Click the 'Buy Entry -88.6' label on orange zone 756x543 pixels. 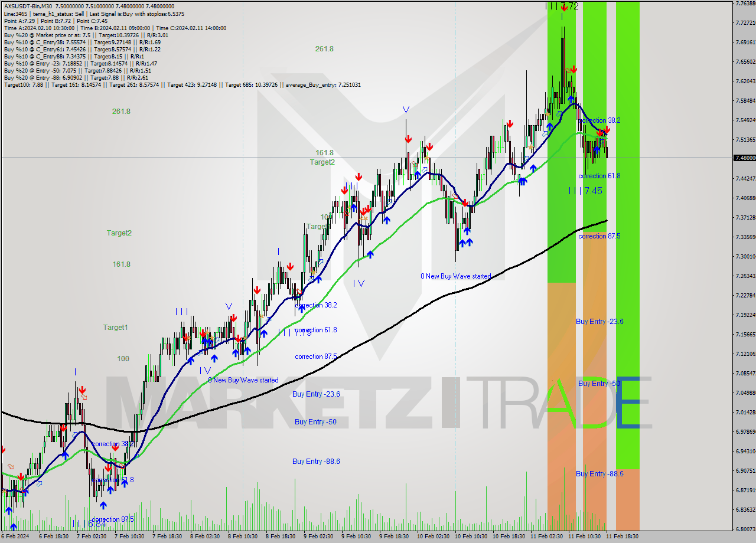click(599, 474)
